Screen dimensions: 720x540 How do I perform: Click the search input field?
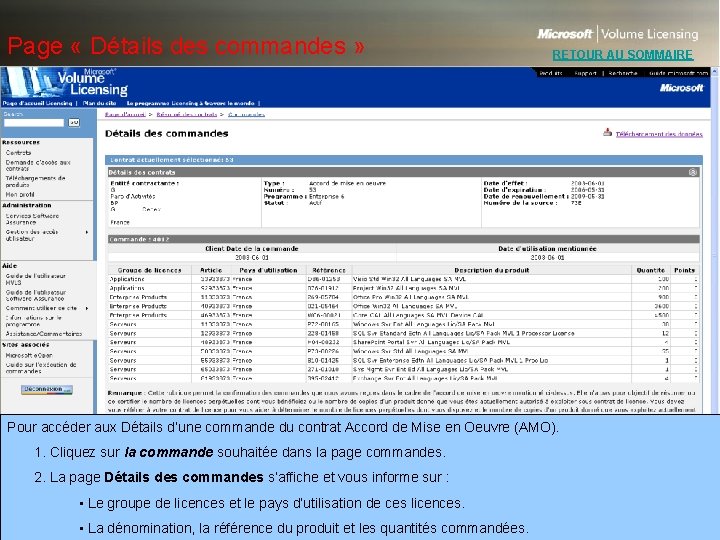point(34,123)
